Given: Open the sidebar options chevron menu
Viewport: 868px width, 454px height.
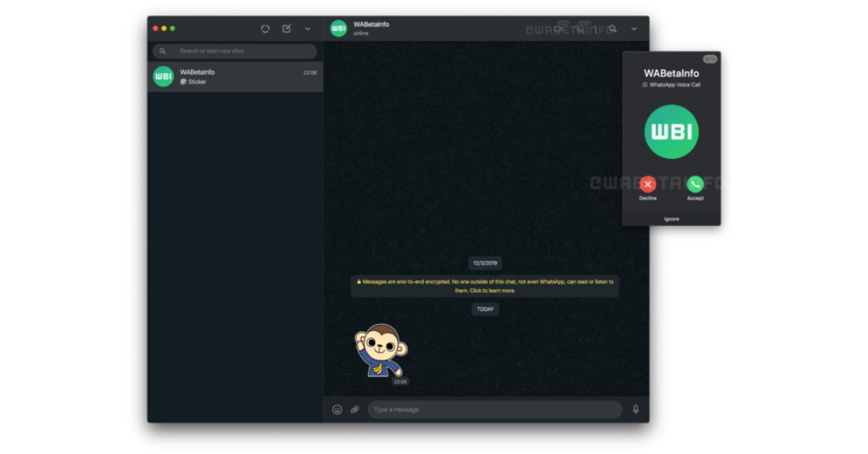Looking at the screenshot, I should tap(307, 30).
